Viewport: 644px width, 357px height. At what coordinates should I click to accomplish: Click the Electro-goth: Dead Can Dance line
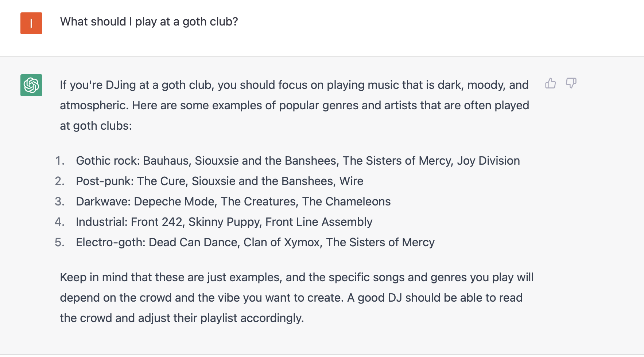point(255,242)
